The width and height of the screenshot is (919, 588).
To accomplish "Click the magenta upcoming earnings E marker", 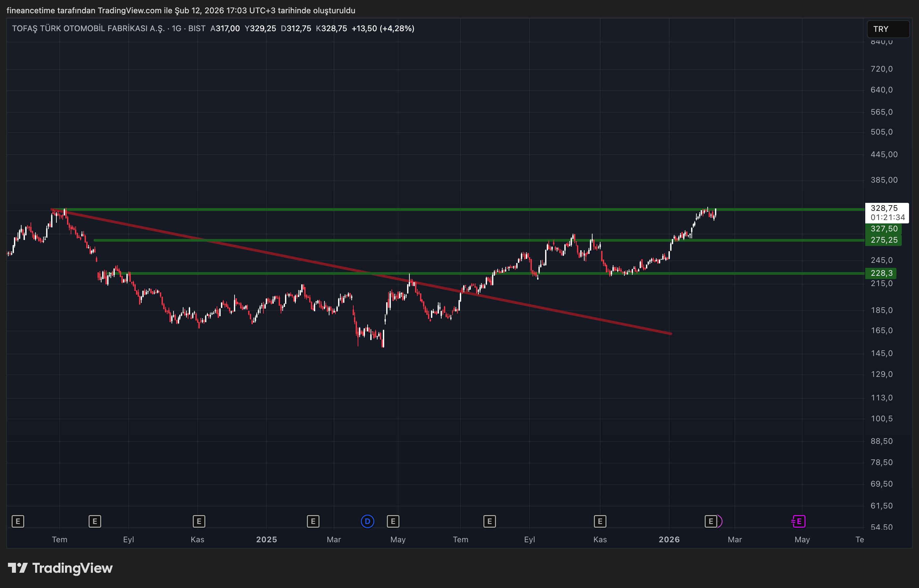I will [x=799, y=521].
